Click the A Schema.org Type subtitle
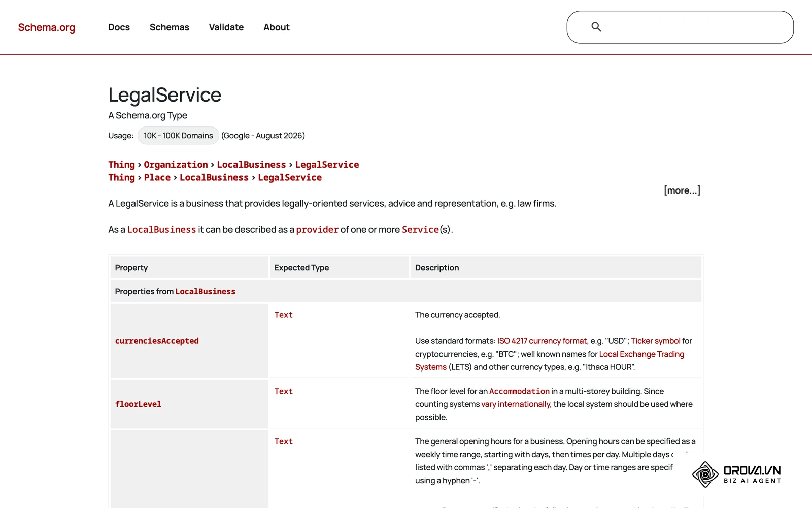 [x=148, y=115]
